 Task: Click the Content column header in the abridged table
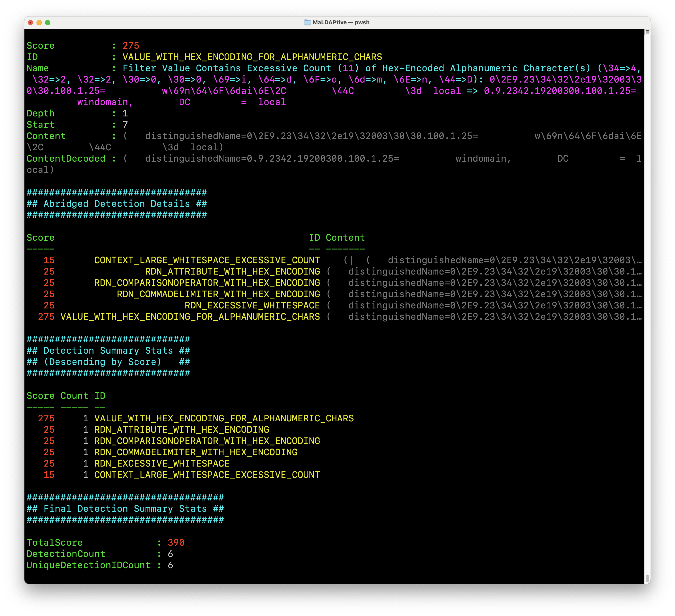[x=345, y=238]
